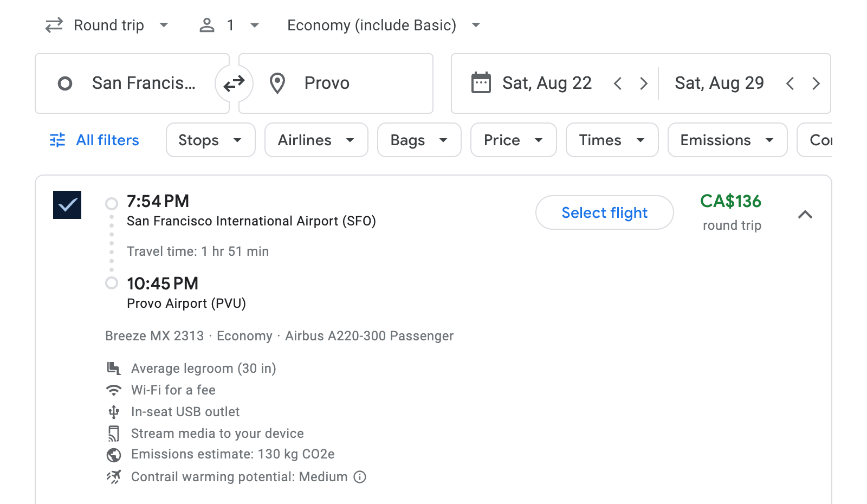Screen dimensions: 867x504
Task: Click the Wi-Fi for a fee icon
Action: tap(114, 390)
